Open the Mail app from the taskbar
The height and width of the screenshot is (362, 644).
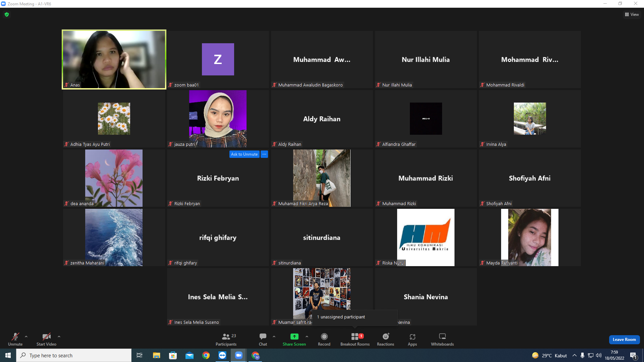(190, 355)
